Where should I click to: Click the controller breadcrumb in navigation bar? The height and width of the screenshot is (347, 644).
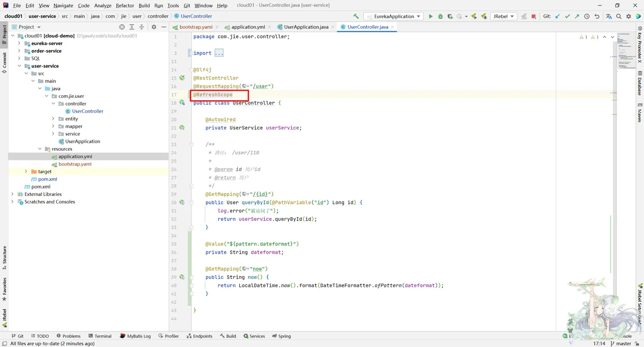pyautogui.click(x=158, y=16)
